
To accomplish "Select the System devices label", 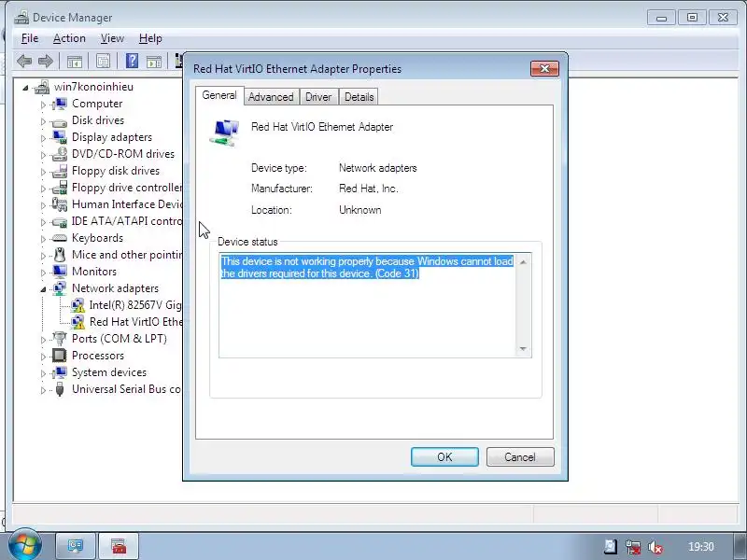I will (109, 372).
